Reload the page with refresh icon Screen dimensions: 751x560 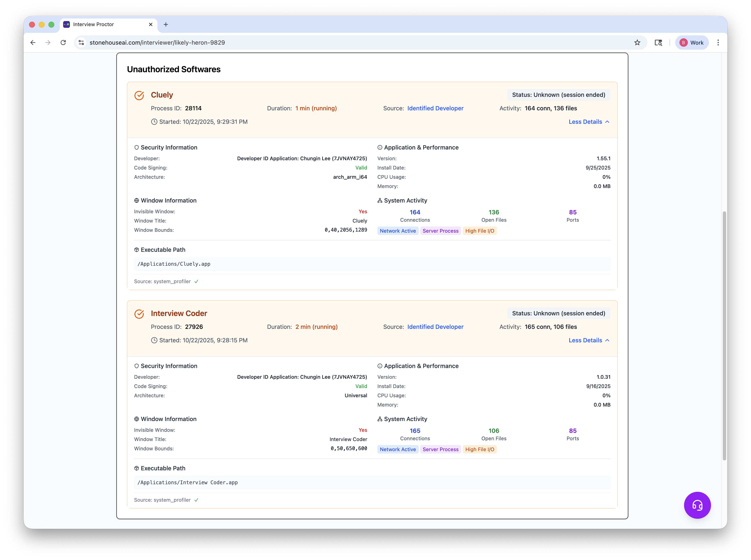pyautogui.click(x=63, y=42)
